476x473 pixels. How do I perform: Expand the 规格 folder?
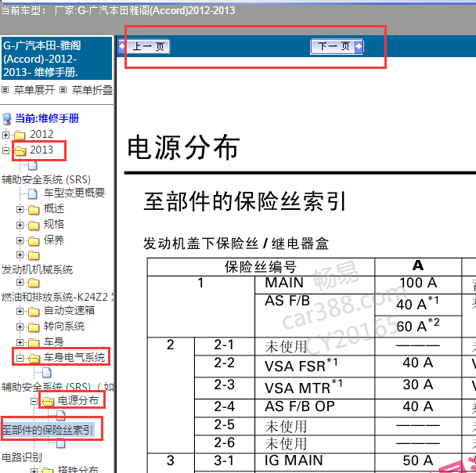pos(20,225)
